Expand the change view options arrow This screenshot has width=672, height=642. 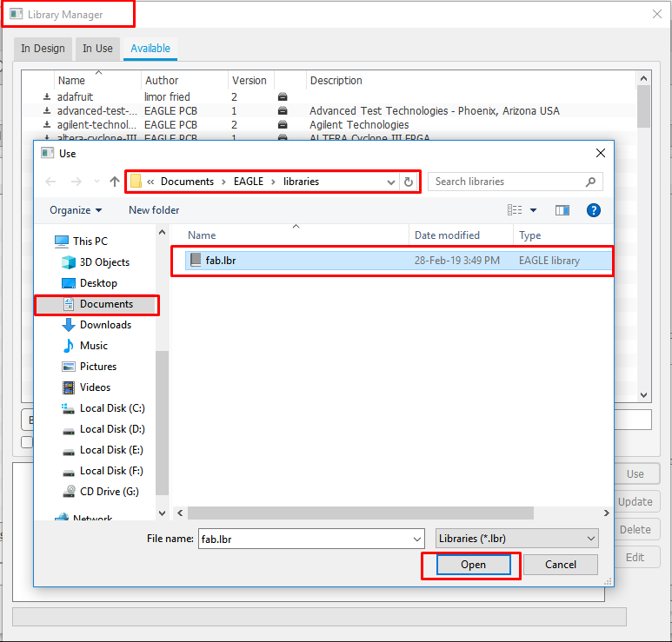pos(533,210)
